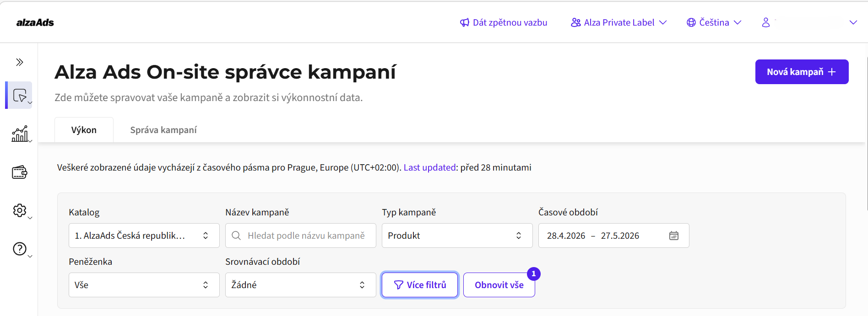Open the Čeština language dropdown

tap(714, 22)
